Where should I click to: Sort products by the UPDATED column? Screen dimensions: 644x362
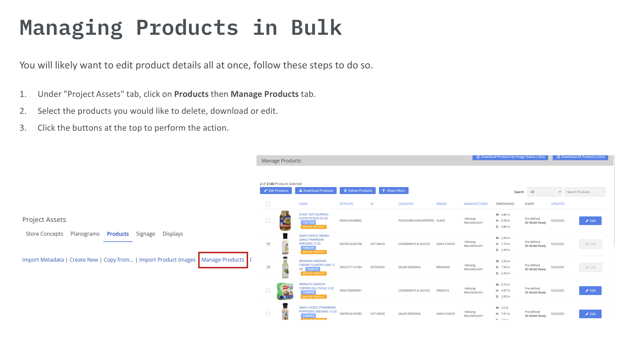pos(558,204)
